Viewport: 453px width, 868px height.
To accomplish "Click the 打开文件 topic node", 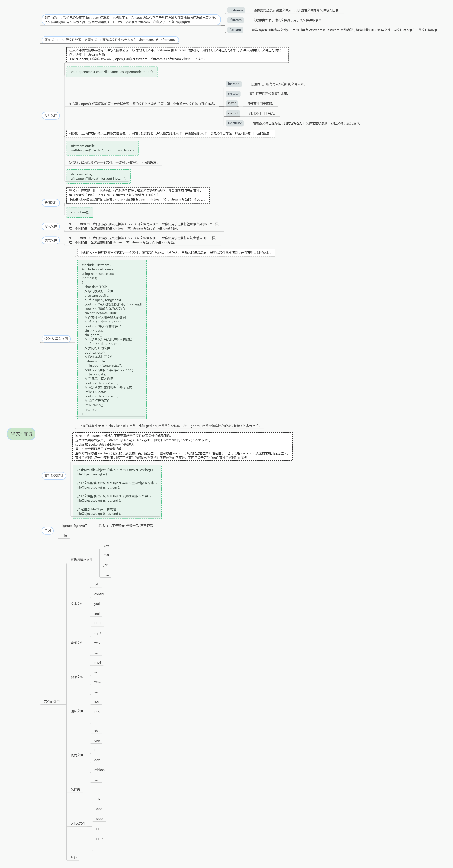I will tap(51, 115).
